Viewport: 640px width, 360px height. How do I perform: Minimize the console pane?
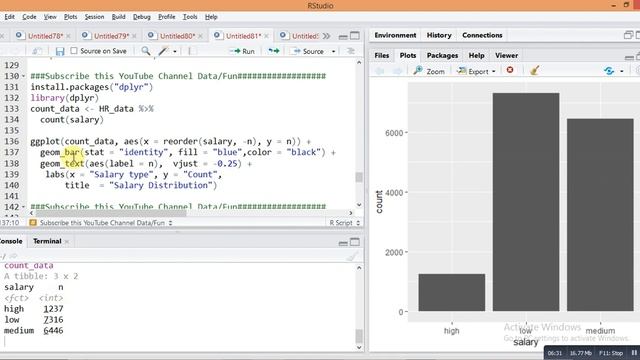pos(343,243)
